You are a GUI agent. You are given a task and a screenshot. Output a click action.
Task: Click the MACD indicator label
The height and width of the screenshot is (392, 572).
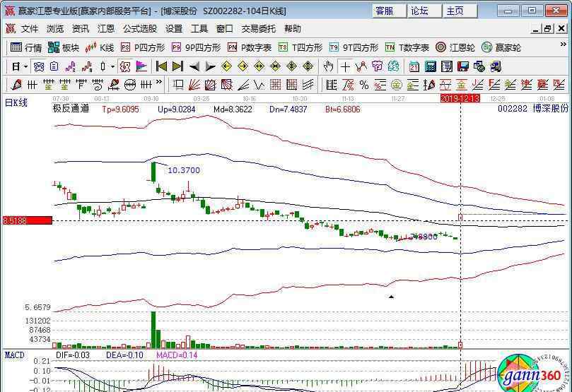click(15, 355)
